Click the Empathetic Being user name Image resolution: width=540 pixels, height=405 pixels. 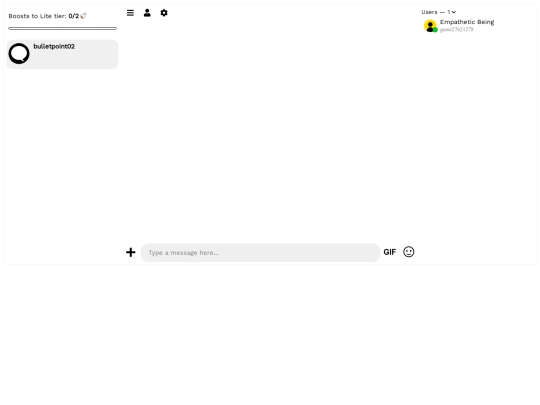(467, 22)
